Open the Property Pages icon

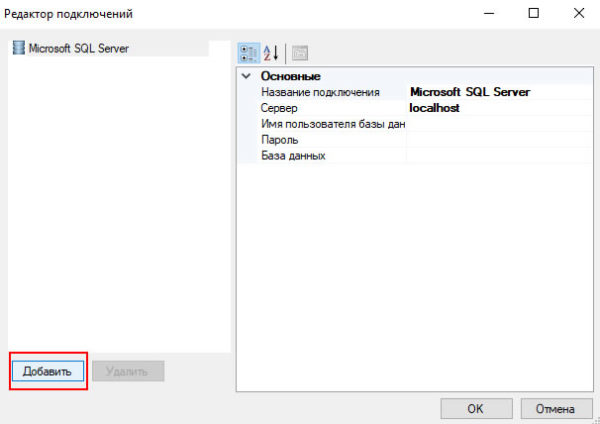(x=300, y=53)
